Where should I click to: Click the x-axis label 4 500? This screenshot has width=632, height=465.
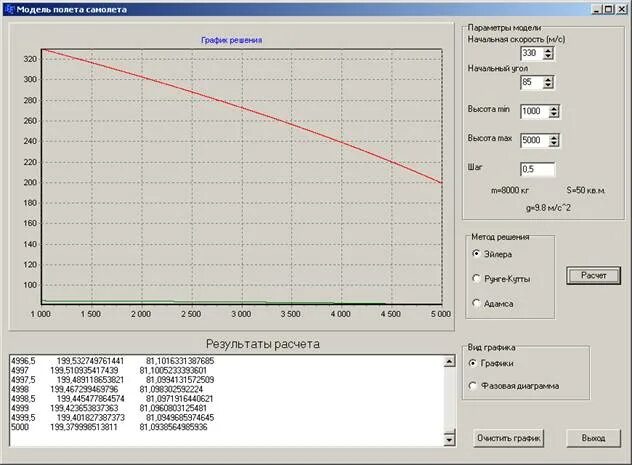[391, 314]
